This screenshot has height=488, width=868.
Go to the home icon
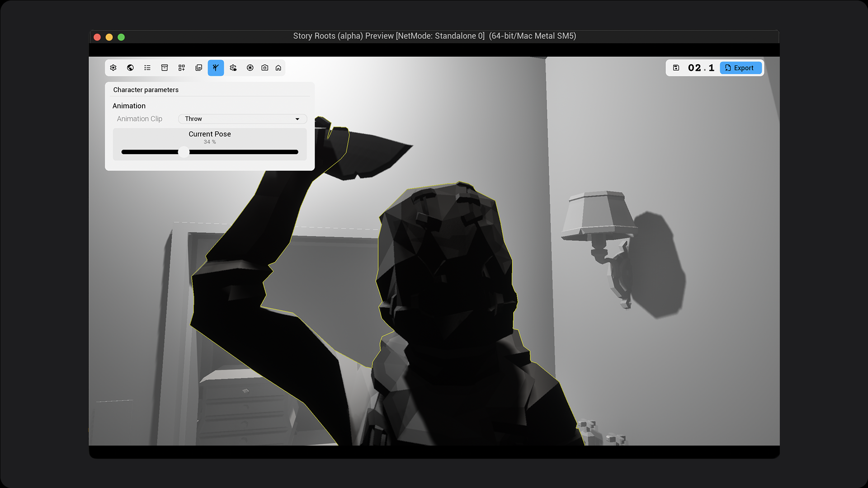coord(278,68)
